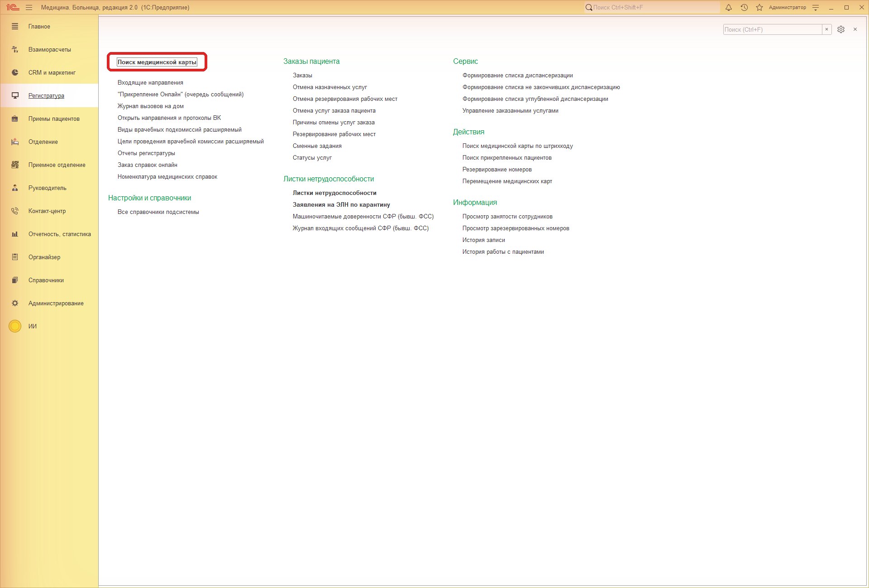Open Журнал вызовов на дом
869x588 pixels.
[151, 106]
